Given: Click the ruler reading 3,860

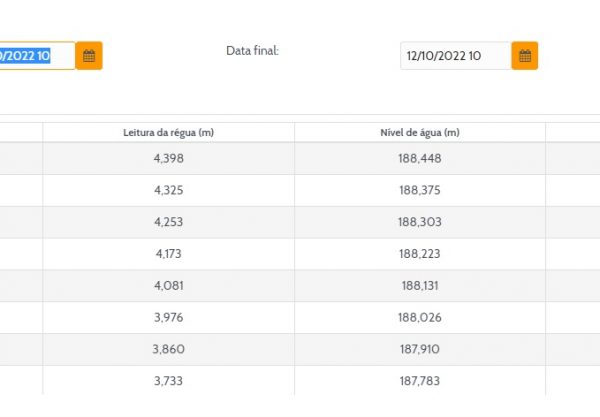Looking at the screenshot, I should [168, 350].
